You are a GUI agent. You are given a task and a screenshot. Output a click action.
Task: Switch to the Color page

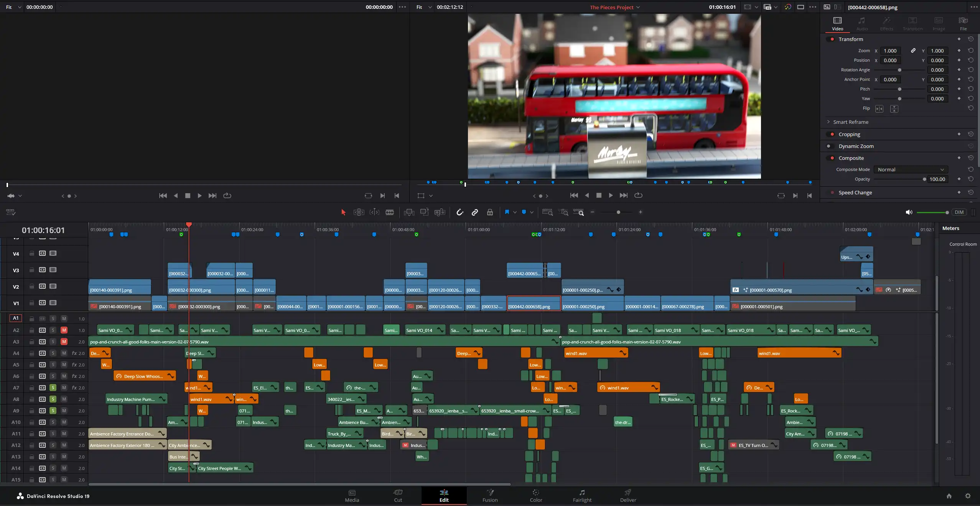(x=536, y=496)
